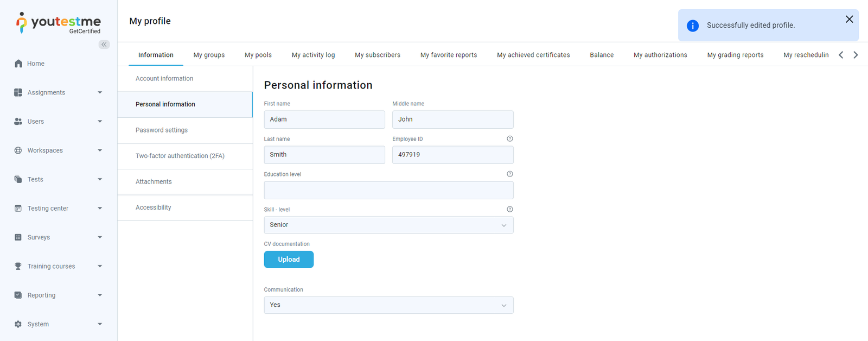Switch to the My groups tab

coord(209,55)
